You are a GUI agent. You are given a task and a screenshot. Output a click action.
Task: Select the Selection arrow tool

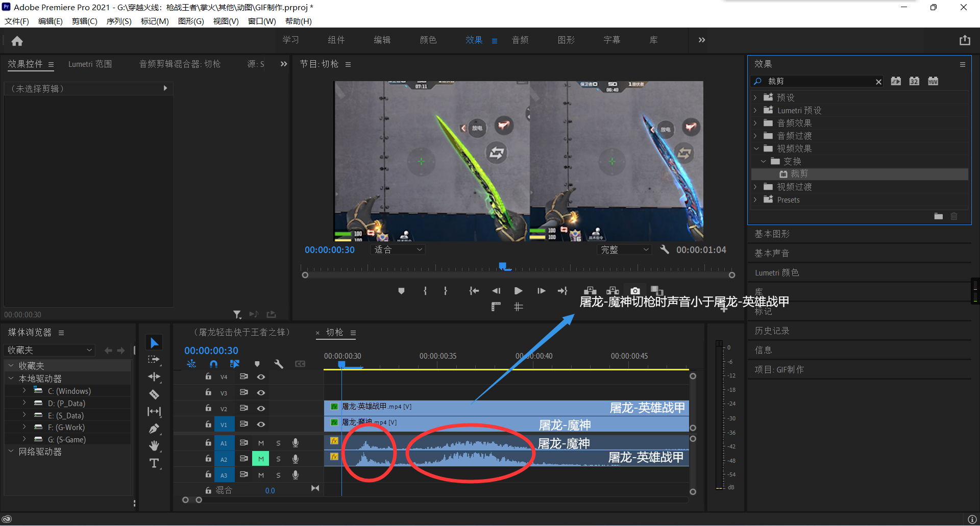point(154,343)
